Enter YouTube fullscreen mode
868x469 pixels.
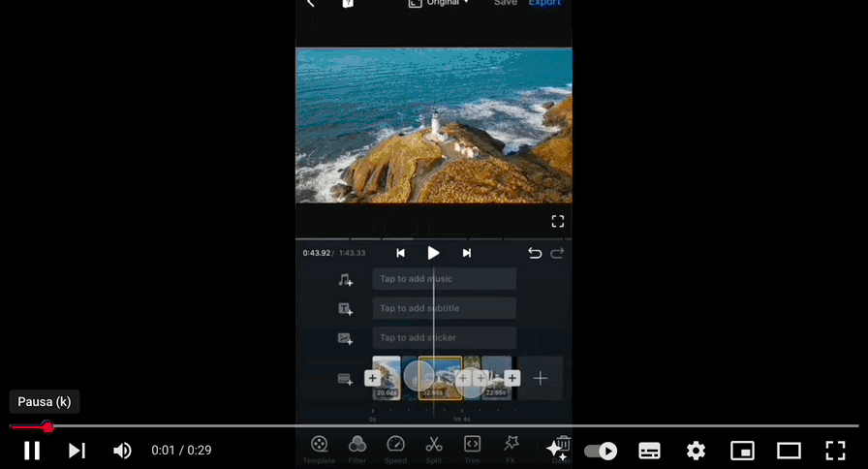pos(835,451)
